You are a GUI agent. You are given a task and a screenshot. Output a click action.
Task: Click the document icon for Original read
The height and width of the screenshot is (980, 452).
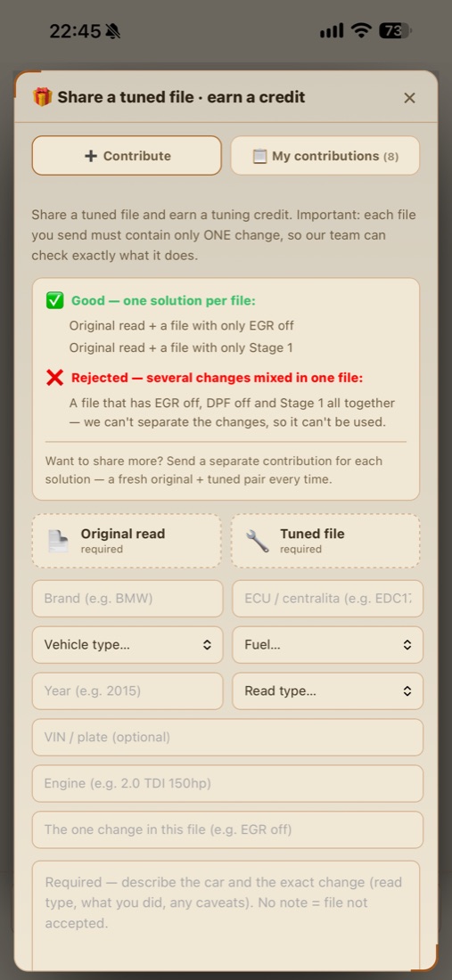58,542
